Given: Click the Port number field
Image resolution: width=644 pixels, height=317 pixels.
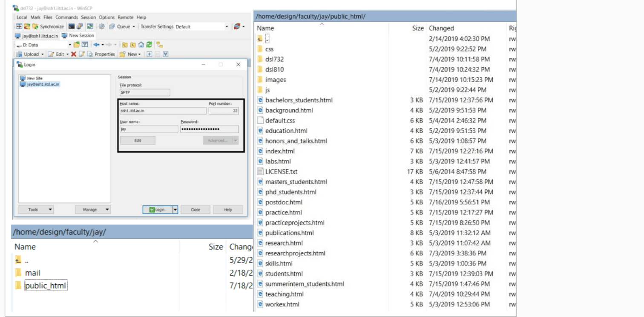Looking at the screenshot, I should (x=224, y=111).
